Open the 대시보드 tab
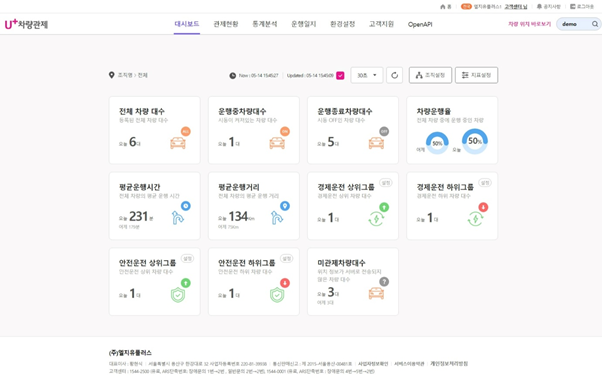Image resolution: width=602 pixels, height=386 pixels. [x=187, y=24]
